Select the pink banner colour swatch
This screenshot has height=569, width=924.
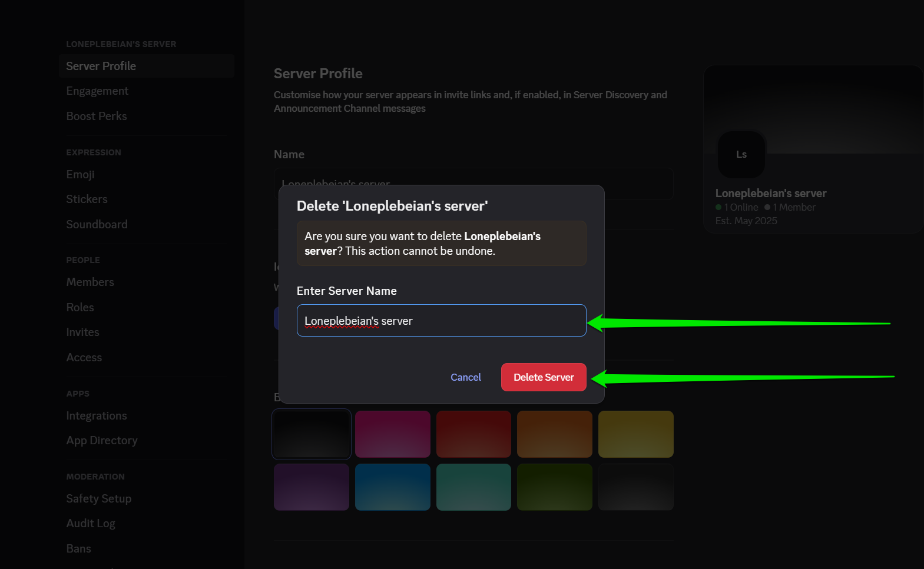coord(392,434)
